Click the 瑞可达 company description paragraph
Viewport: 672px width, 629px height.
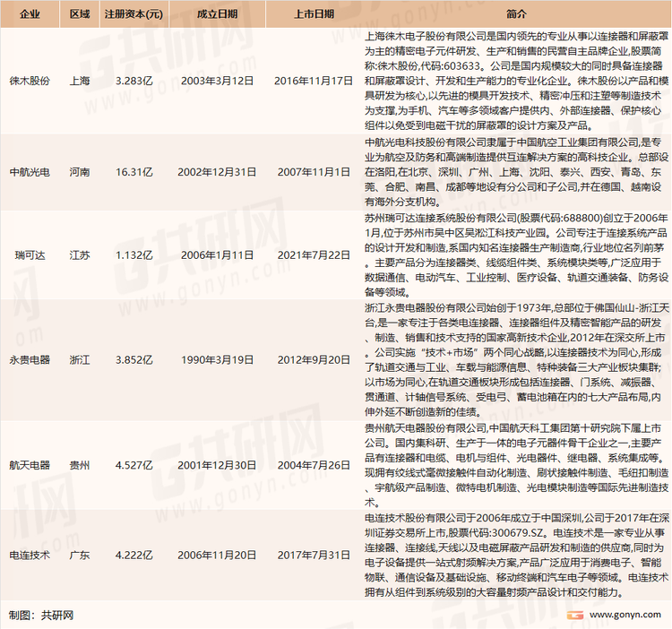tap(516, 255)
